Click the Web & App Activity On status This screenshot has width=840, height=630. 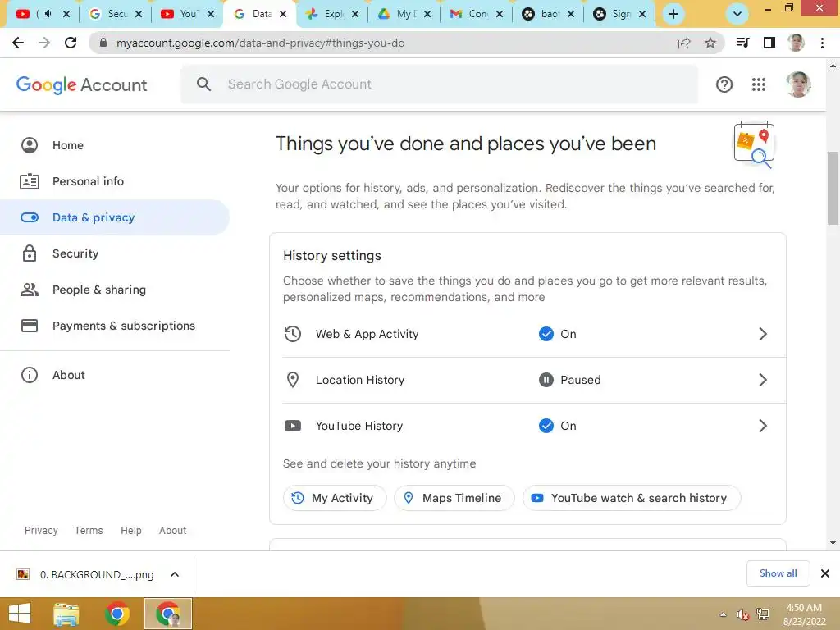(x=557, y=335)
